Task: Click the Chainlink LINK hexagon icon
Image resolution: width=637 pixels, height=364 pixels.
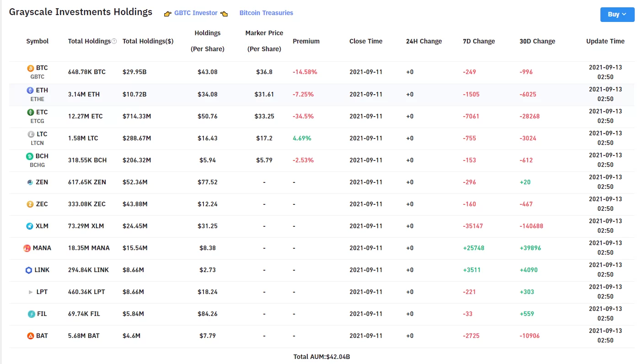Action: [29, 270]
